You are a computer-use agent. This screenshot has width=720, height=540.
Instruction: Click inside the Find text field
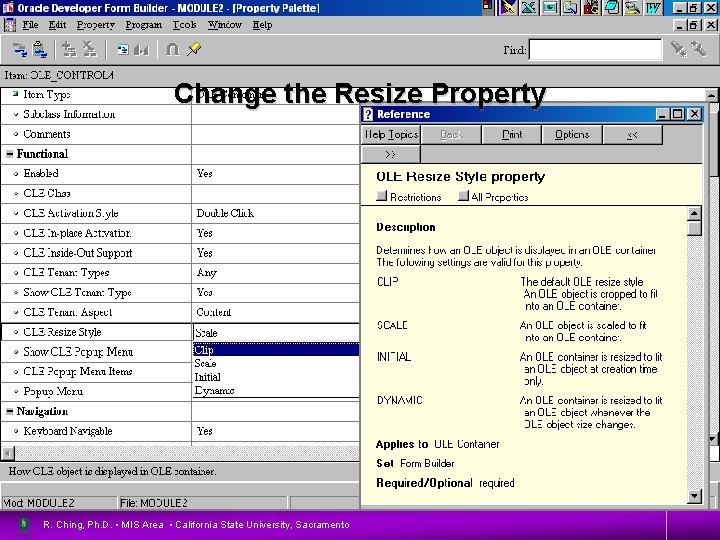click(595, 50)
